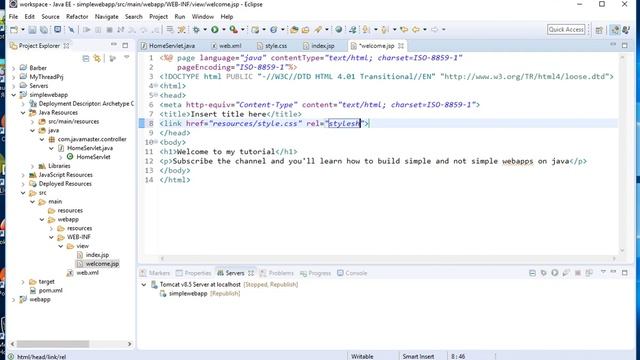Click Collapse All in Project Explorer
640x360 pixels.
[86, 58]
